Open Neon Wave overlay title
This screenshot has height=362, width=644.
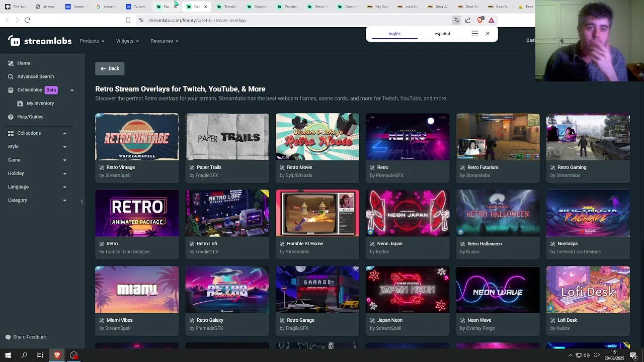click(x=479, y=320)
